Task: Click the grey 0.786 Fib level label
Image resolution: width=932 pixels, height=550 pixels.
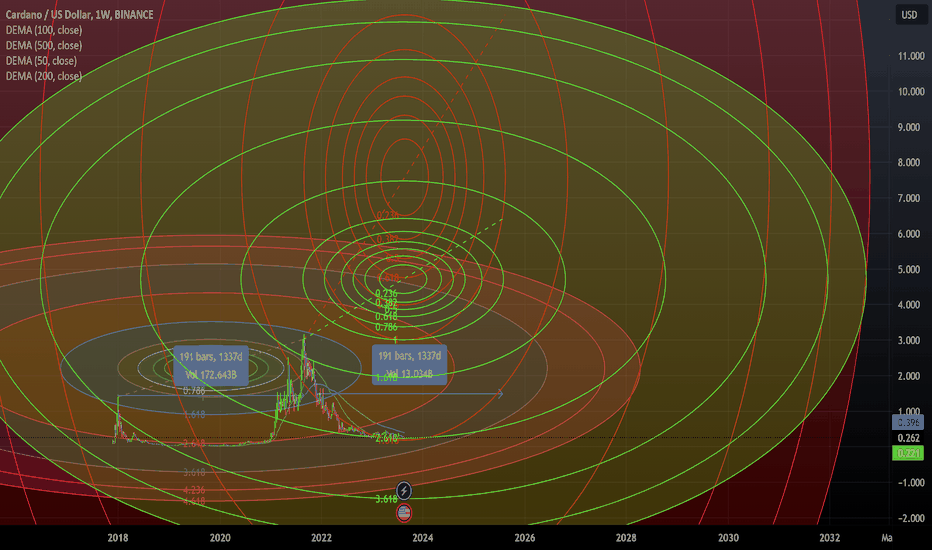Action: tap(194, 391)
